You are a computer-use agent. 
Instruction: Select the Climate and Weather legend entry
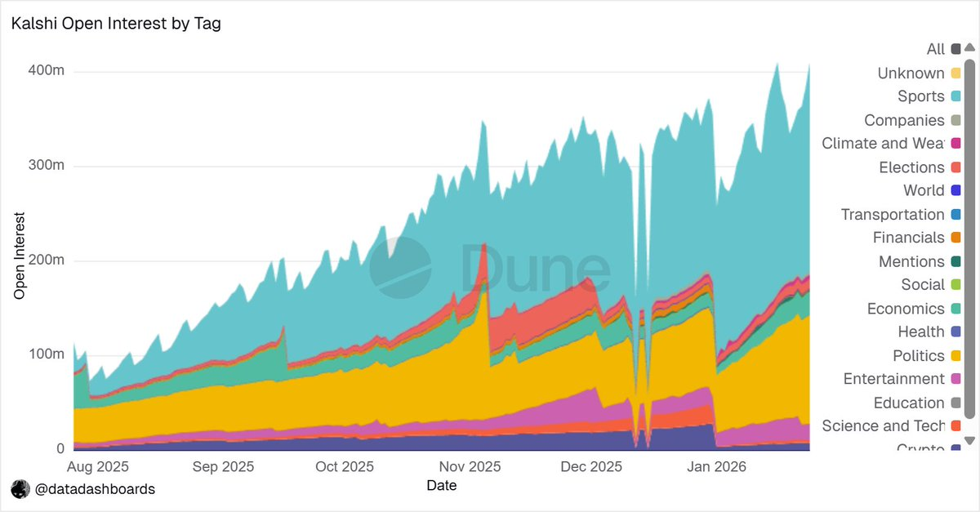coord(882,144)
